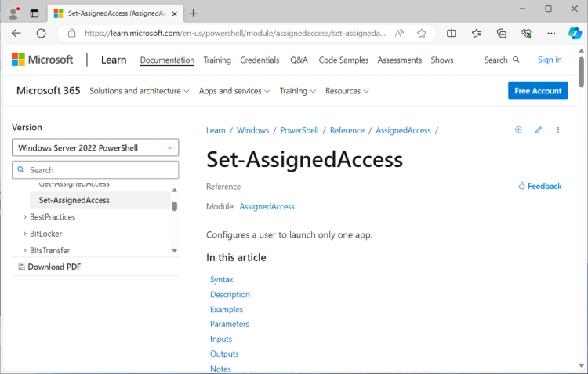
Task: Open the tab actions menu icon
Action: tap(34, 13)
